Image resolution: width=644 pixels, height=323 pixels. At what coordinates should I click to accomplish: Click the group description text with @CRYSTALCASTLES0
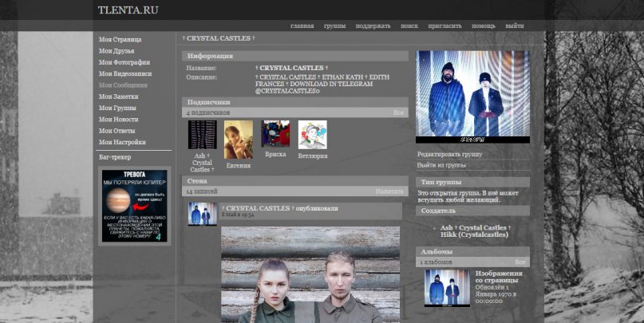[322, 84]
